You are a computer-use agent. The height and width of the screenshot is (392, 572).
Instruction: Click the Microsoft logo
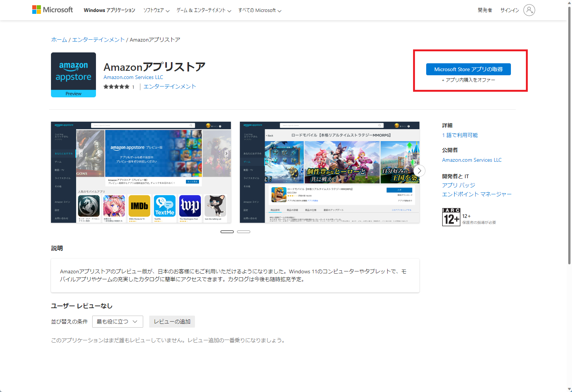(52, 10)
